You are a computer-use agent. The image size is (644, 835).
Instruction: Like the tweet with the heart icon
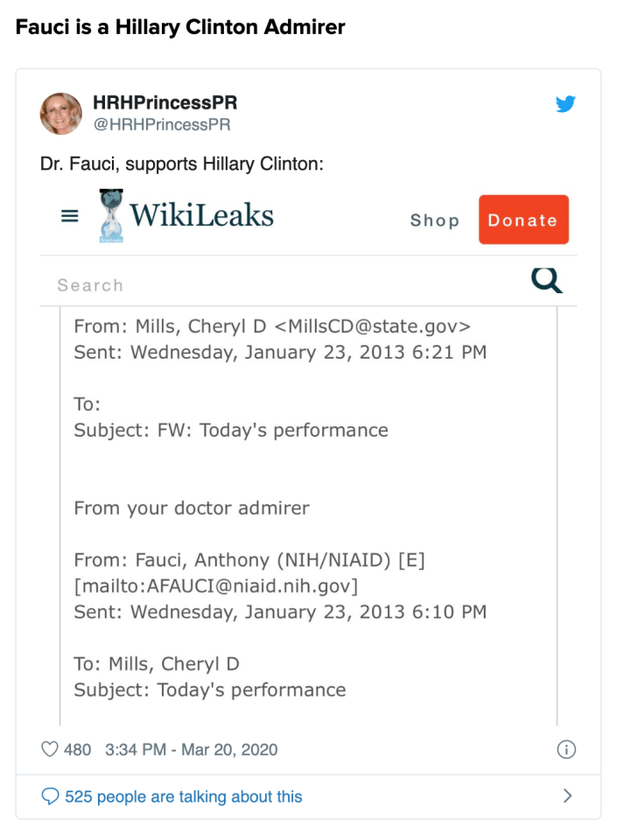pyautogui.click(x=50, y=749)
